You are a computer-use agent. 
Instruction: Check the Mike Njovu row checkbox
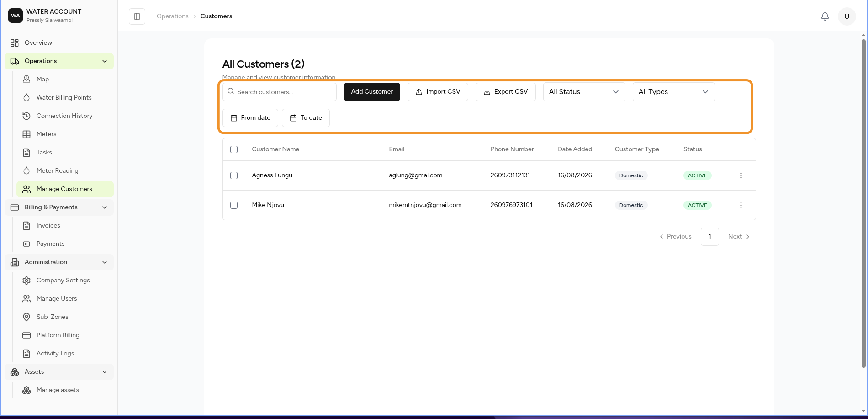tap(234, 205)
